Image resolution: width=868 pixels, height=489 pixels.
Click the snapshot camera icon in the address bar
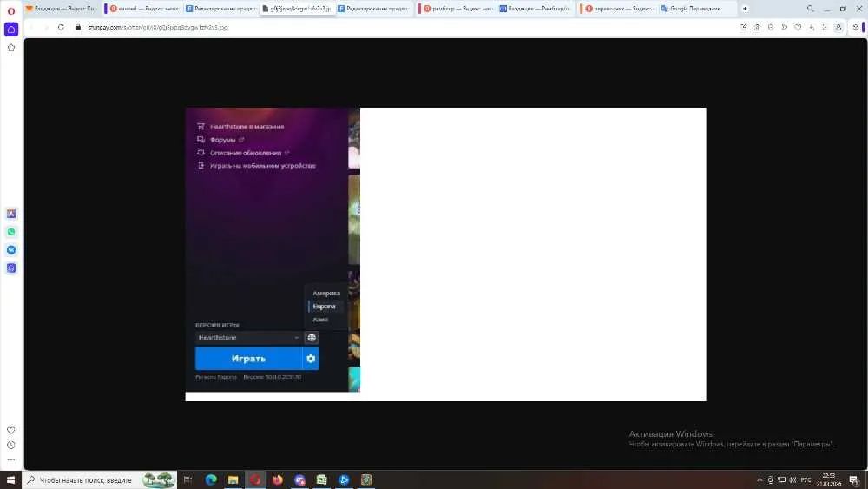[x=757, y=27]
